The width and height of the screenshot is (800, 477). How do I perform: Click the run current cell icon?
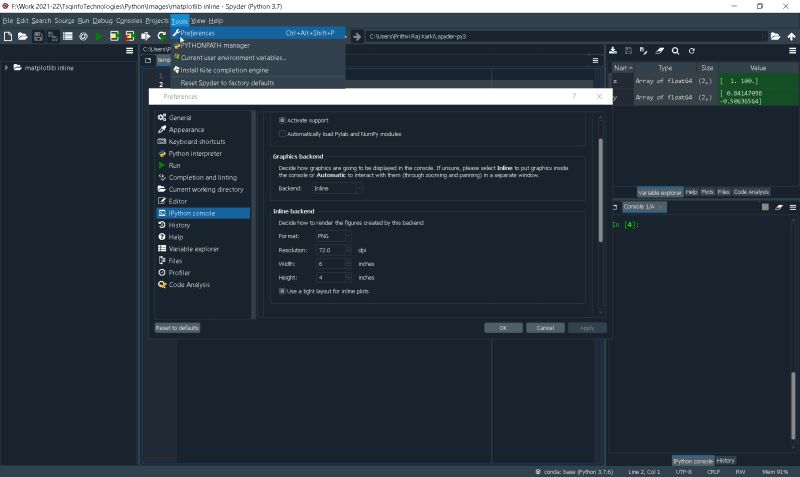(x=114, y=36)
